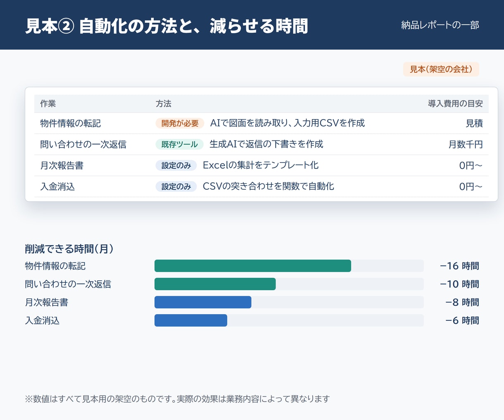504x420 pixels.
Task: Select table cell 月次報告書
Action: pos(62,165)
